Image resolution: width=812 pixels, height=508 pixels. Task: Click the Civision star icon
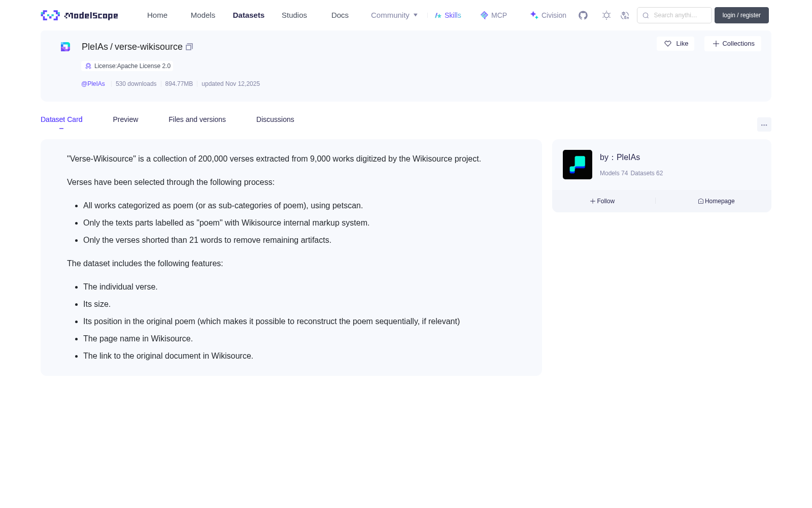(x=534, y=15)
